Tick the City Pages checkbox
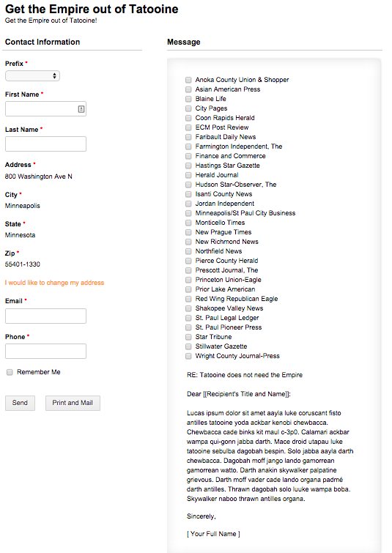 [188, 108]
